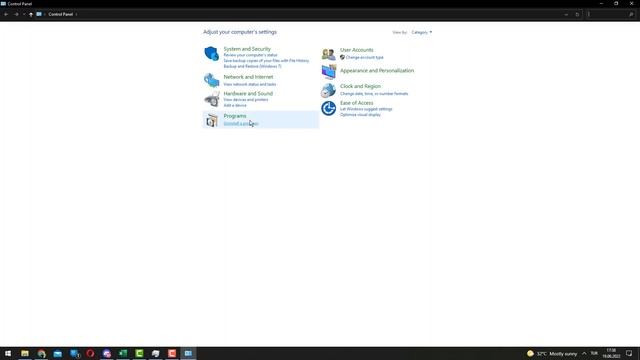The image size is (640, 360).
Task: Open Mail app from taskbar
Action: [58, 353]
